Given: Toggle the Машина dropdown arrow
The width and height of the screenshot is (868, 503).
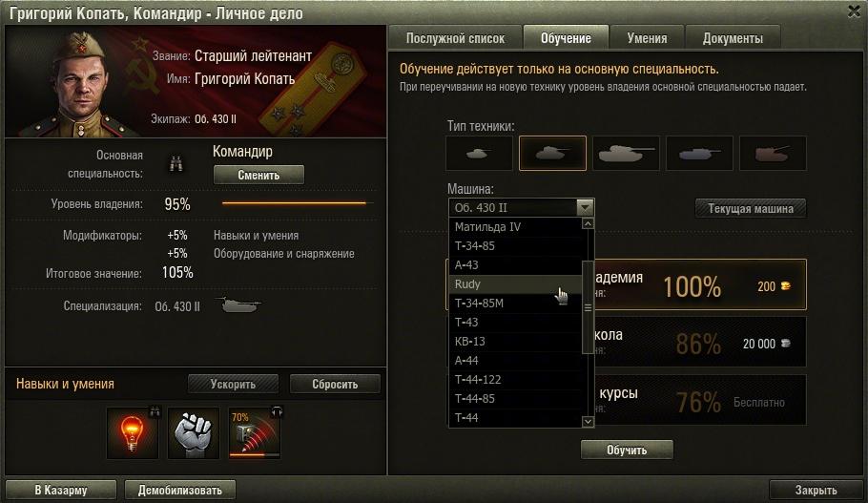Looking at the screenshot, I should [585, 208].
